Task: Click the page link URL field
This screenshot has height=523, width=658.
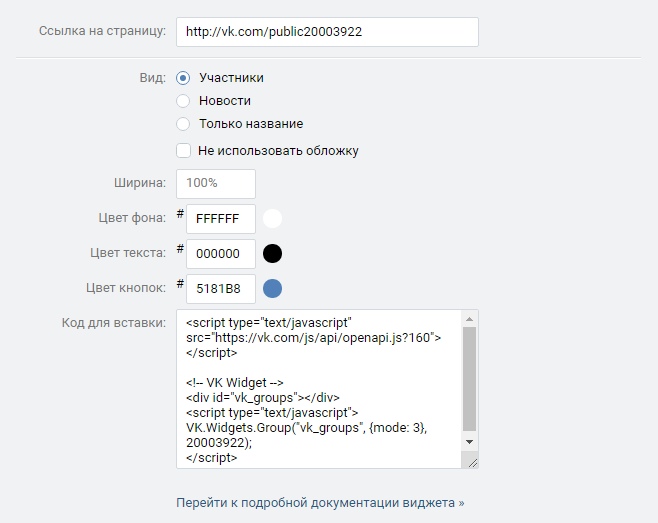Action: tap(327, 32)
